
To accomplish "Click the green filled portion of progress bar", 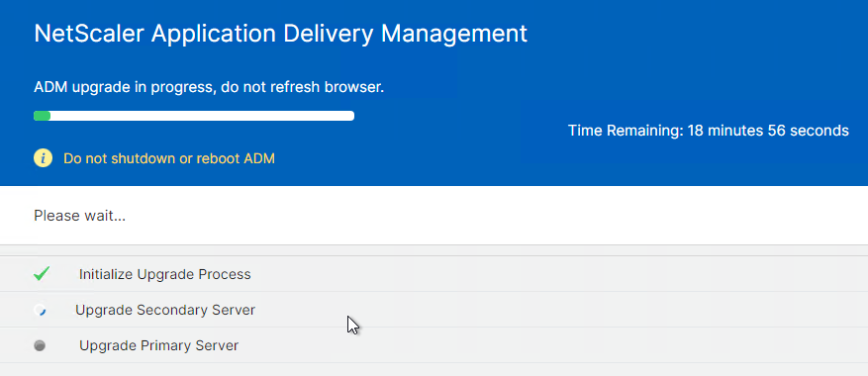I will (43, 116).
